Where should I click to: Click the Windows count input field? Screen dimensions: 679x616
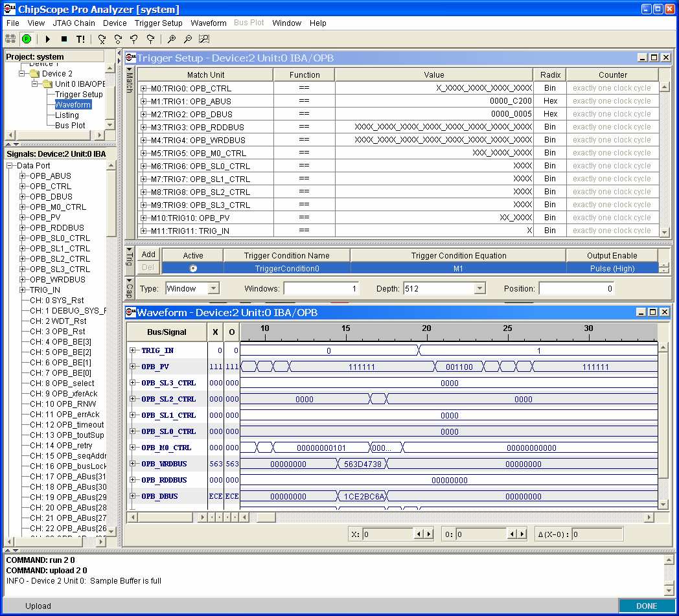tap(321, 289)
